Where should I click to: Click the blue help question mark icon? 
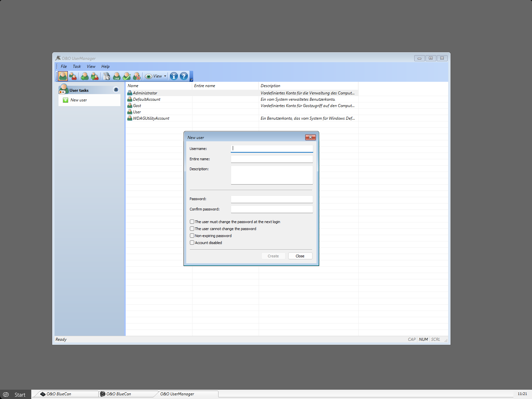(184, 76)
